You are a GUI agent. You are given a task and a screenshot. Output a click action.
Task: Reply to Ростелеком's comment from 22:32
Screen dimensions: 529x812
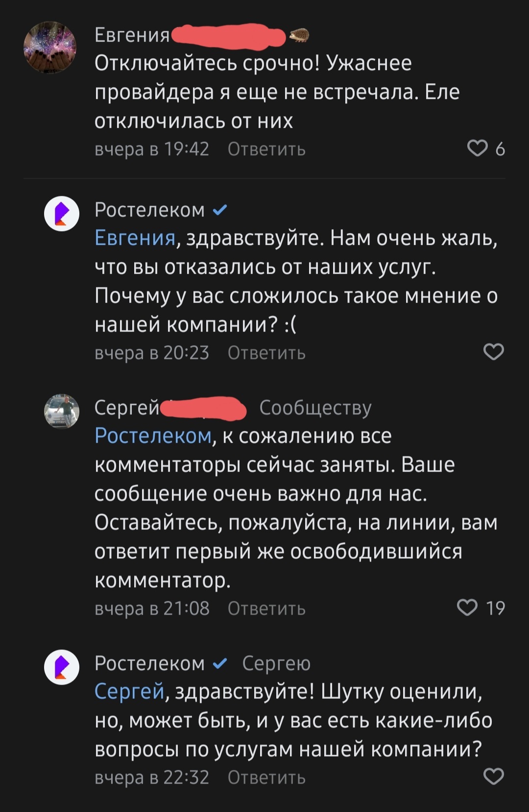[266, 778]
